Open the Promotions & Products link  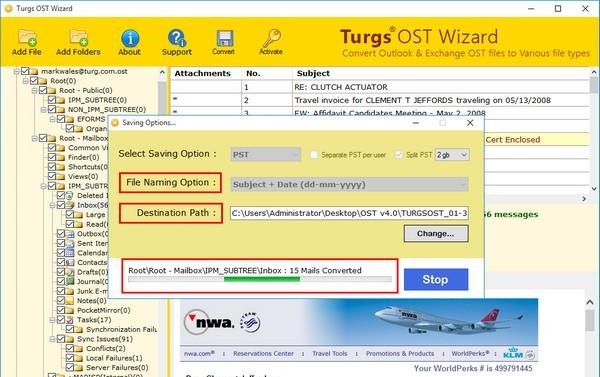400,354
